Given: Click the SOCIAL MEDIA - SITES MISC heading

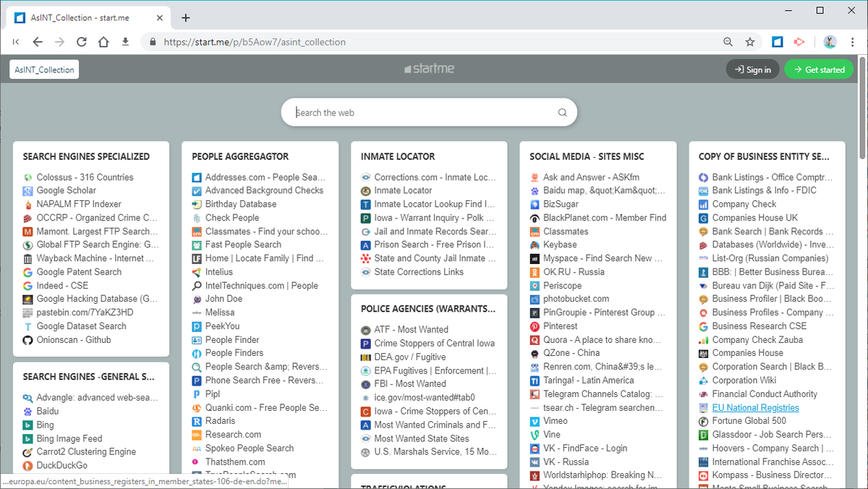Looking at the screenshot, I should pyautogui.click(x=587, y=156).
